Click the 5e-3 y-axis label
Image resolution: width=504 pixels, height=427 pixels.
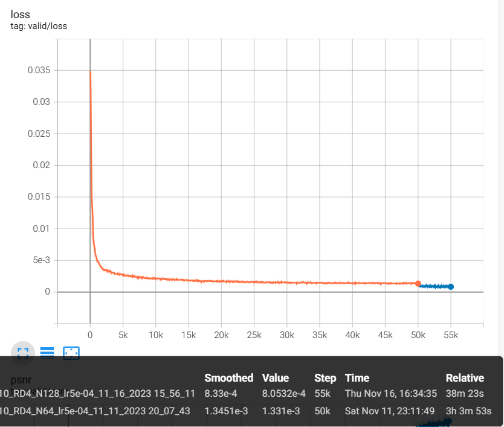click(41, 260)
